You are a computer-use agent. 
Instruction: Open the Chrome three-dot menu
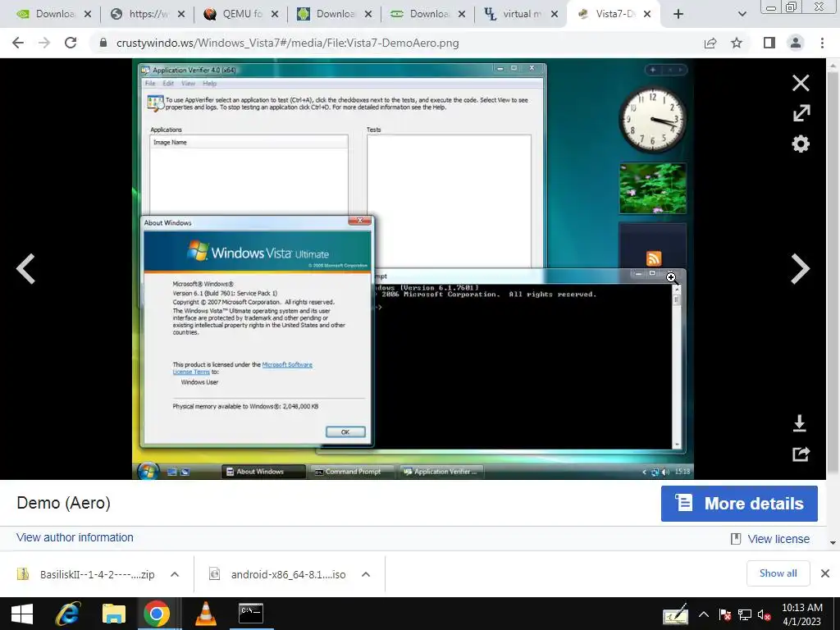click(822, 43)
